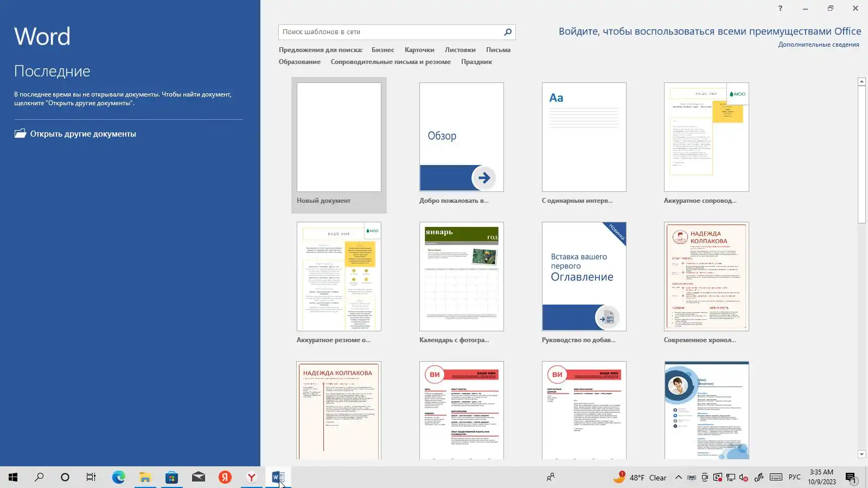This screenshot has height=488, width=868.
Task: Choose the Праздник search suggestion
Action: tap(476, 62)
